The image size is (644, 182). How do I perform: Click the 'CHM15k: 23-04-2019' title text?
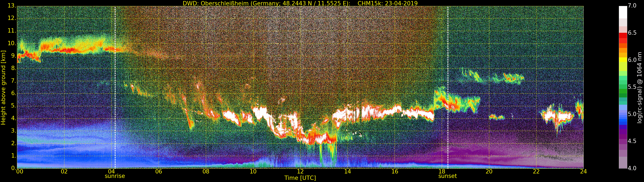click(x=387, y=3)
